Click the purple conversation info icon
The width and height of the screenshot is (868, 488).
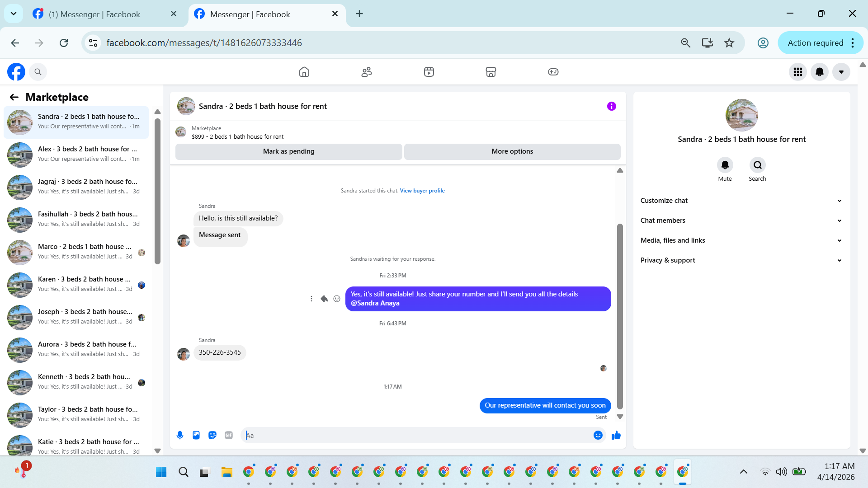(611, 106)
